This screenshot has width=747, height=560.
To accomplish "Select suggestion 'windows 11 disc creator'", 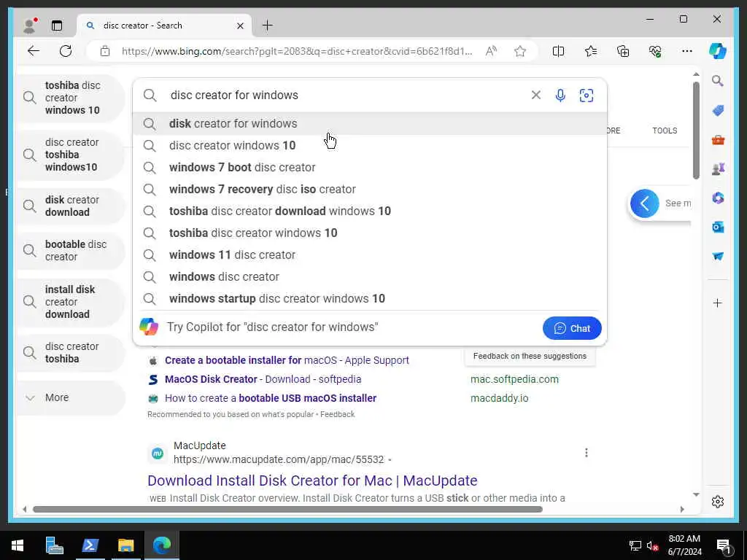I will coord(370,255).
